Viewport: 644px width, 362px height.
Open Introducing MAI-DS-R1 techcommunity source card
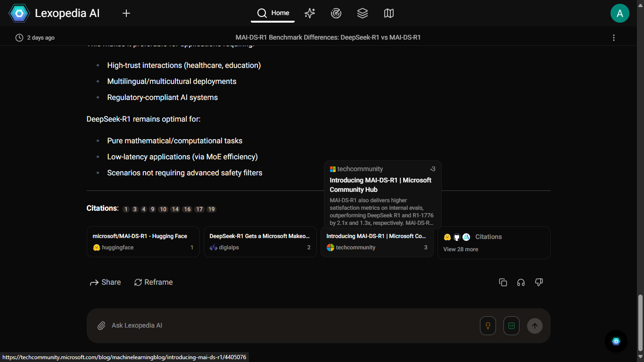click(377, 242)
